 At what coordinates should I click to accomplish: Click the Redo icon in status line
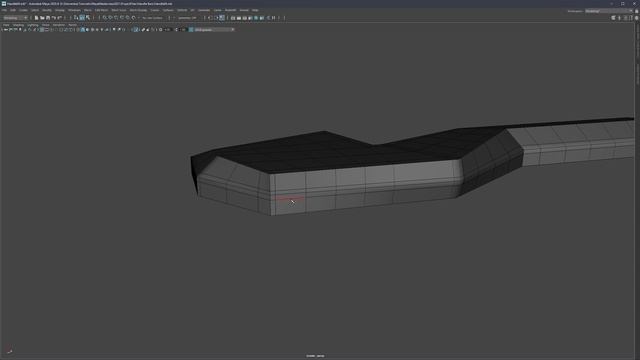coord(59,18)
